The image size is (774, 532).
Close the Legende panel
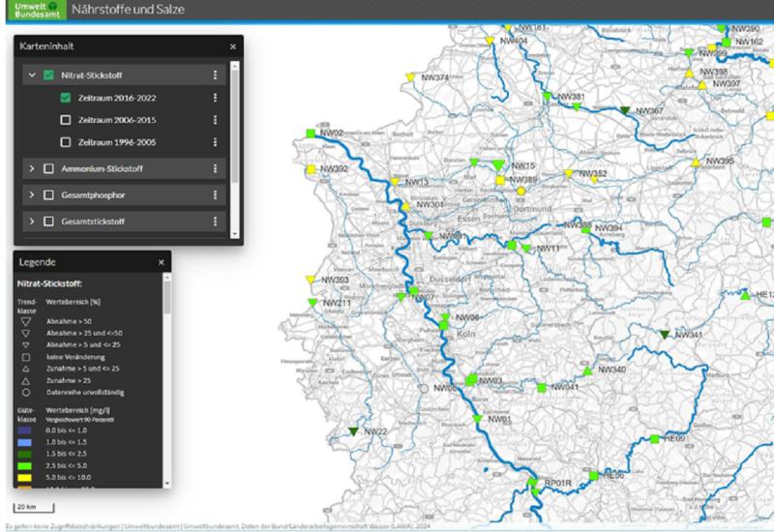coord(161,262)
